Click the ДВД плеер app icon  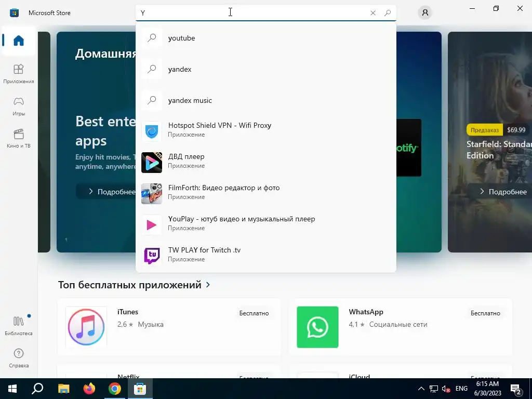(x=152, y=163)
